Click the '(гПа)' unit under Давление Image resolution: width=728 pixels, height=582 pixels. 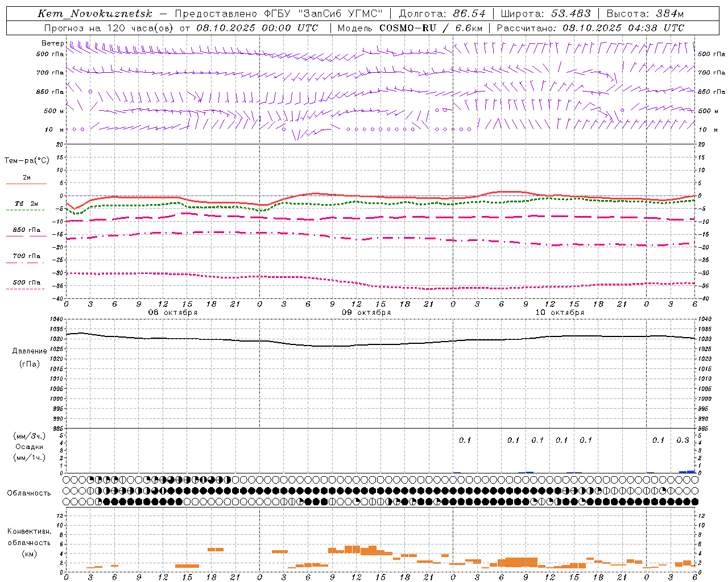(29, 364)
